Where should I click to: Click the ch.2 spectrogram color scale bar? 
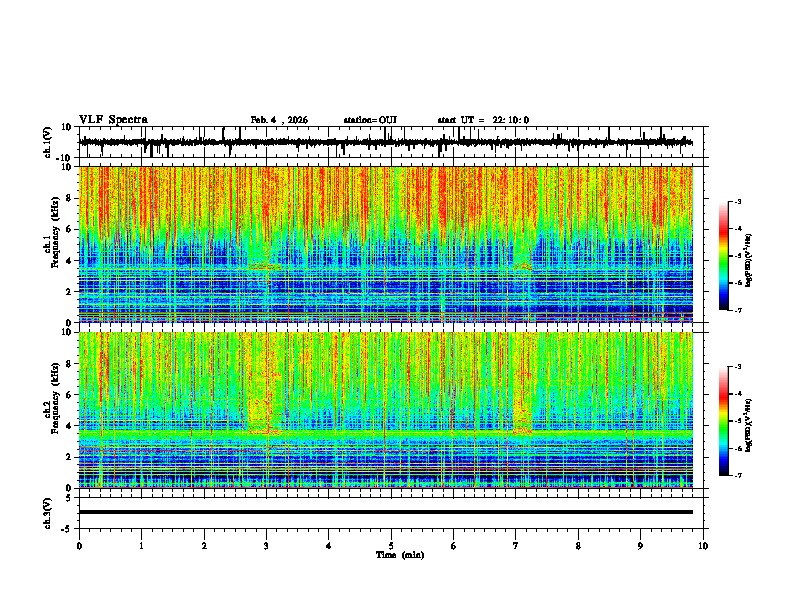pyautogui.click(x=724, y=421)
